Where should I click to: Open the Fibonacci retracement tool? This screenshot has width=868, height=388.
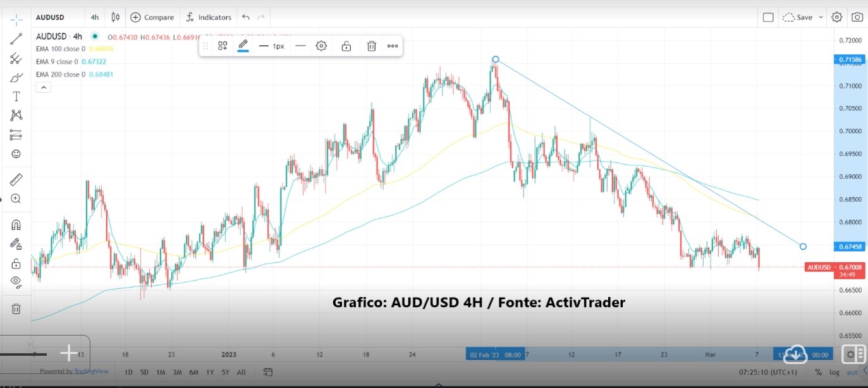point(16,58)
